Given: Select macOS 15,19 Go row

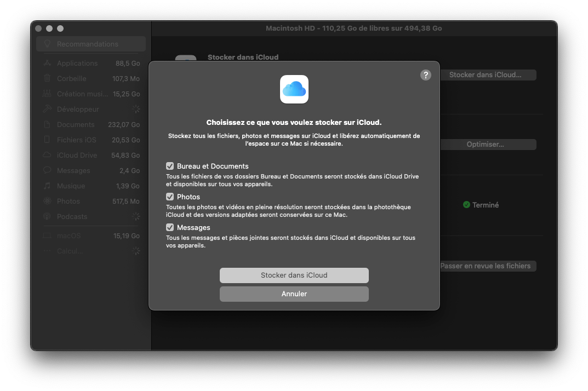Looking at the screenshot, I should pyautogui.click(x=91, y=236).
